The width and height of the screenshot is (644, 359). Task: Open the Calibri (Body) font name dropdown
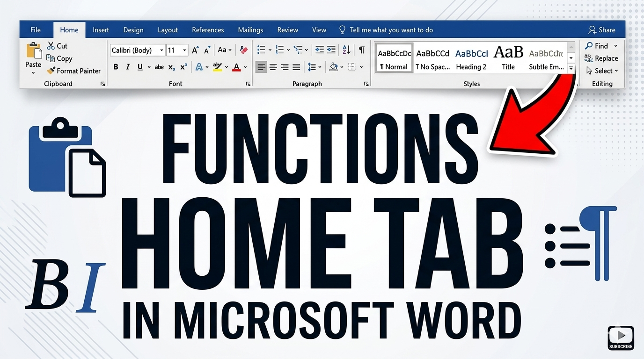tap(161, 50)
